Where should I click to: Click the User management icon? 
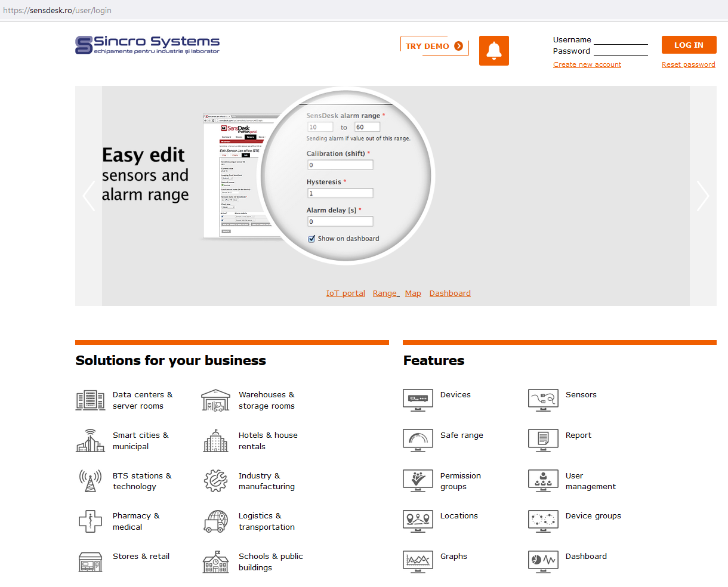tap(543, 480)
